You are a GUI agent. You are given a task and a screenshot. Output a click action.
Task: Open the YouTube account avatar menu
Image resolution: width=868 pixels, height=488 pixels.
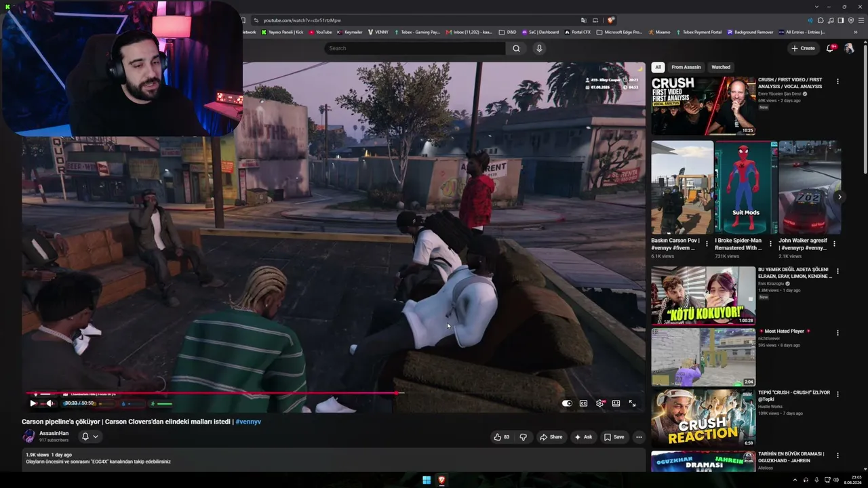[x=849, y=48]
